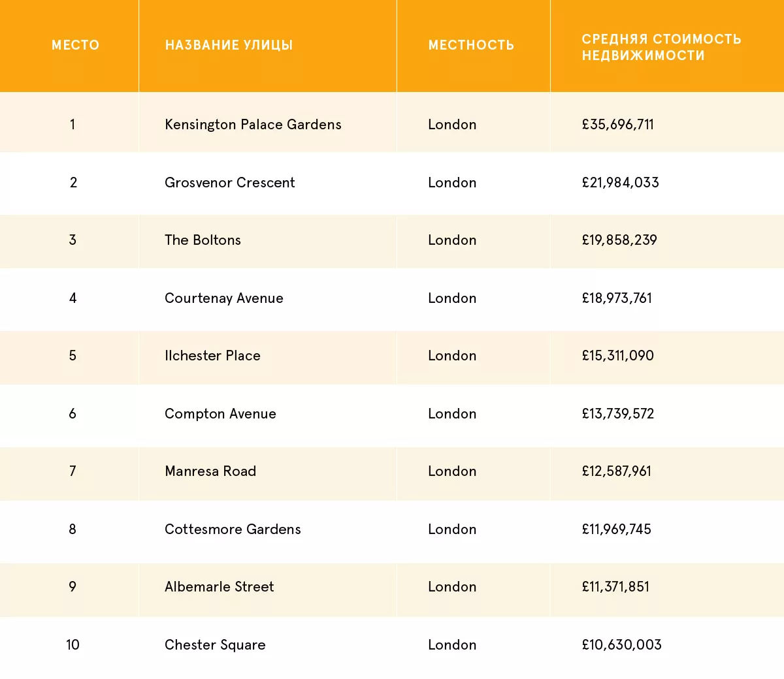Click the price £12,587,961
784x679 pixels.
[616, 471]
